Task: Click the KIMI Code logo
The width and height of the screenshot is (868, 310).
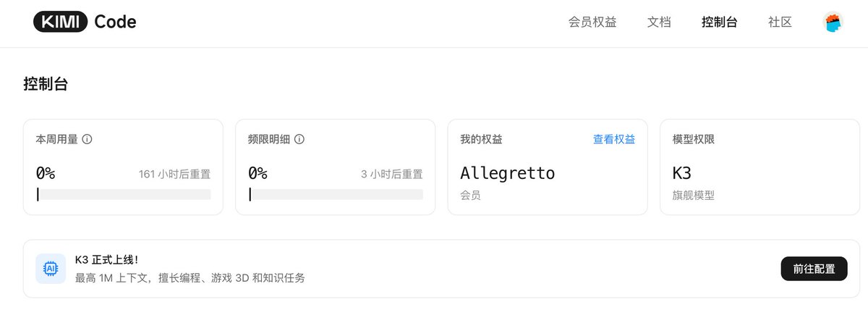Action: (85, 22)
